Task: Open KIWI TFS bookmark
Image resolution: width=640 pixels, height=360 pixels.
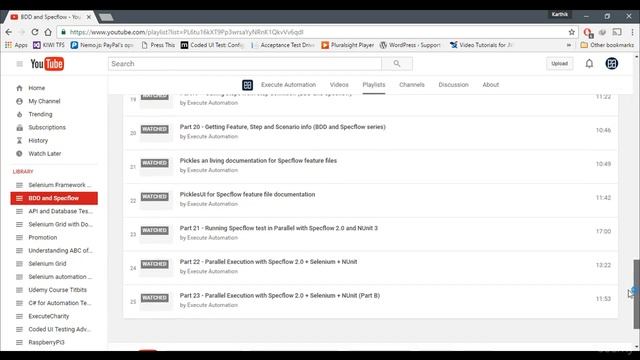Action: pyautogui.click(x=49, y=45)
